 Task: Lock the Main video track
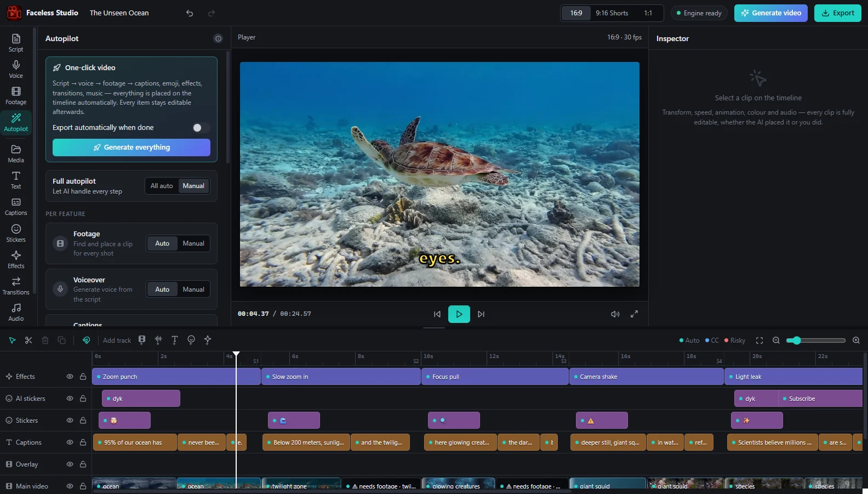point(83,486)
